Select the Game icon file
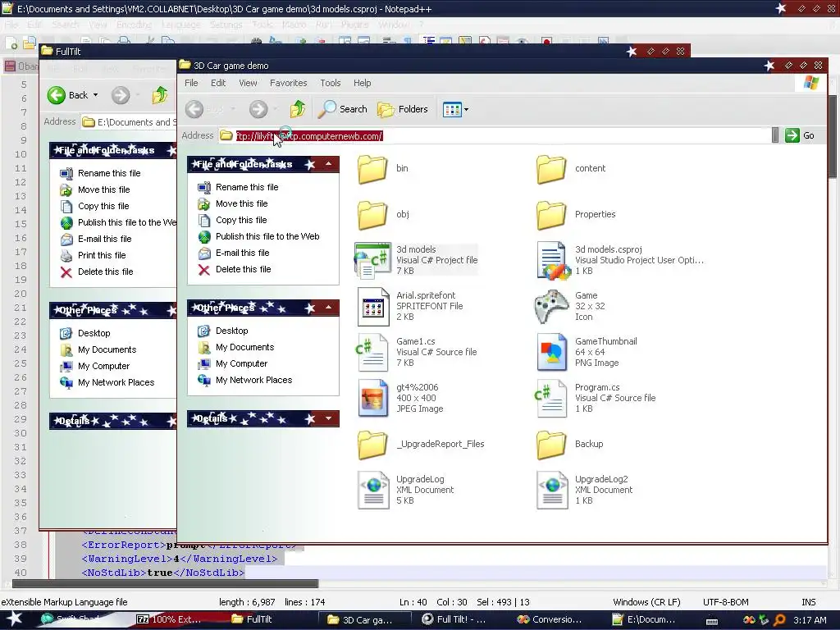The image size is (840, 630). (x=571, y=306)
